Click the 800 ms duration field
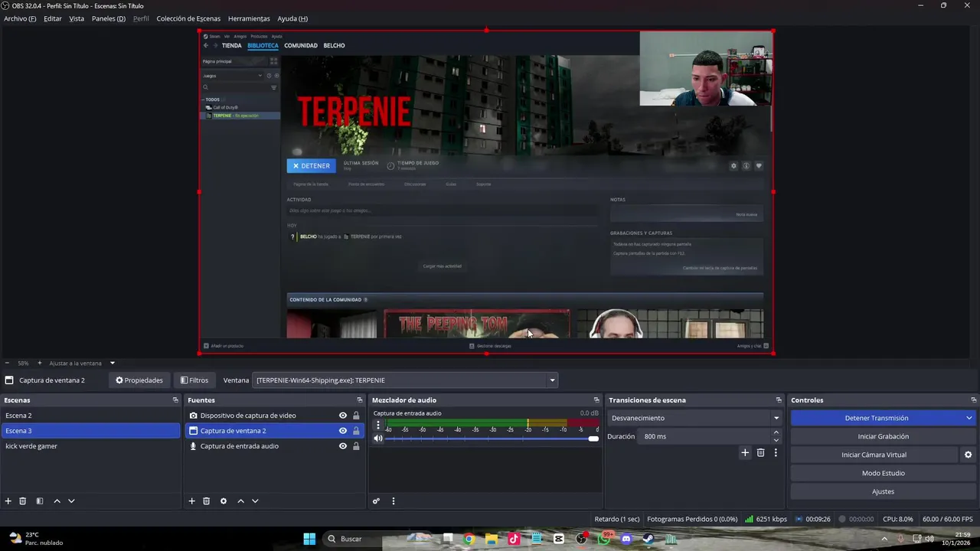The image size is (980, 551). click(x=704, y=436)
